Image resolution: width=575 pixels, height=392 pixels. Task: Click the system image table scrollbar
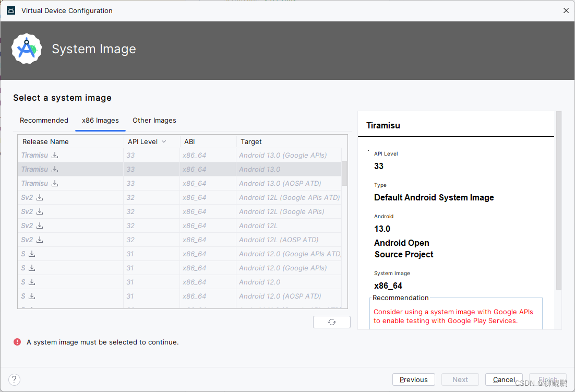[x=344, y=173]
